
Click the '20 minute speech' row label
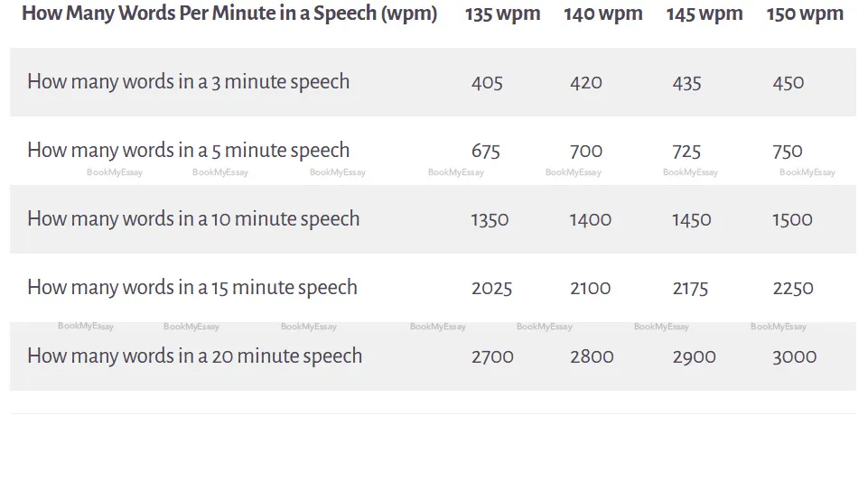click(194, 356)
